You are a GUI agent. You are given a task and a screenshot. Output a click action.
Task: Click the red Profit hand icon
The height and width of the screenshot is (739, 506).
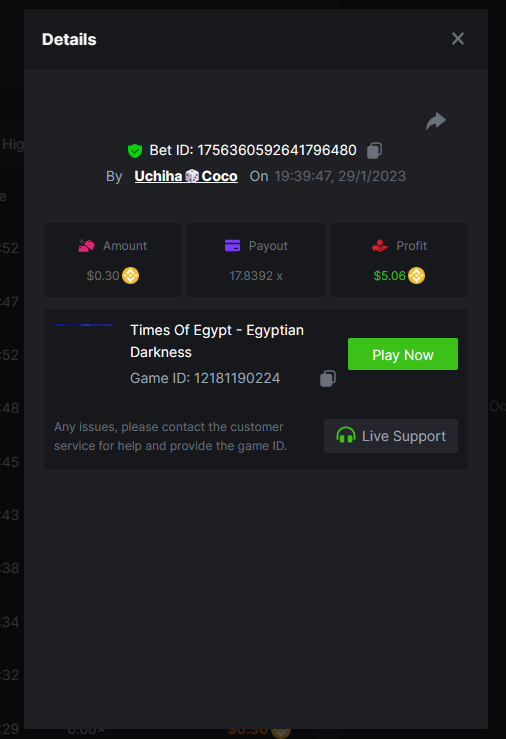[380, 246]
